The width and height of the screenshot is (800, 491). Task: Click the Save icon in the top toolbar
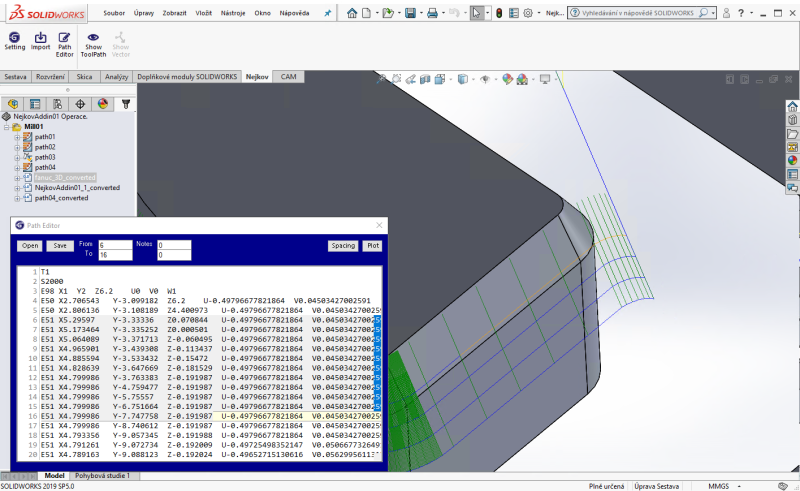pyautogui.click(x=410, y=13)
